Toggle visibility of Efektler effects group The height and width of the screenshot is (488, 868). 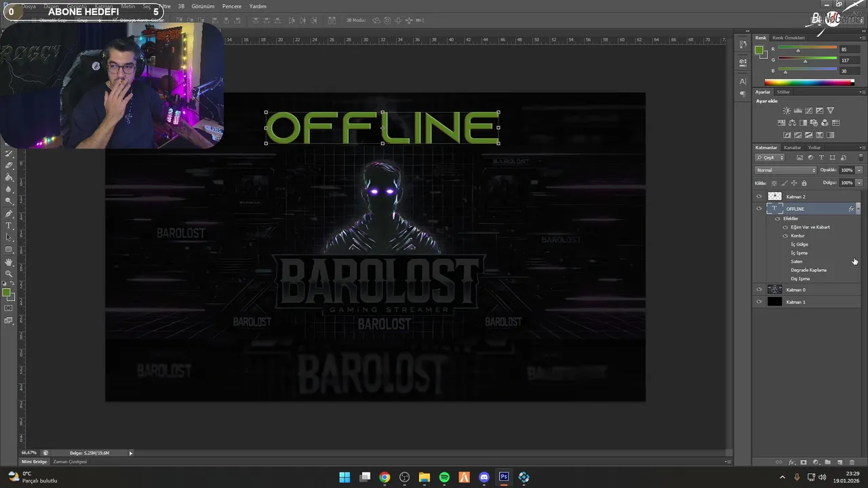pyautogui.click(x=777, y=218)
